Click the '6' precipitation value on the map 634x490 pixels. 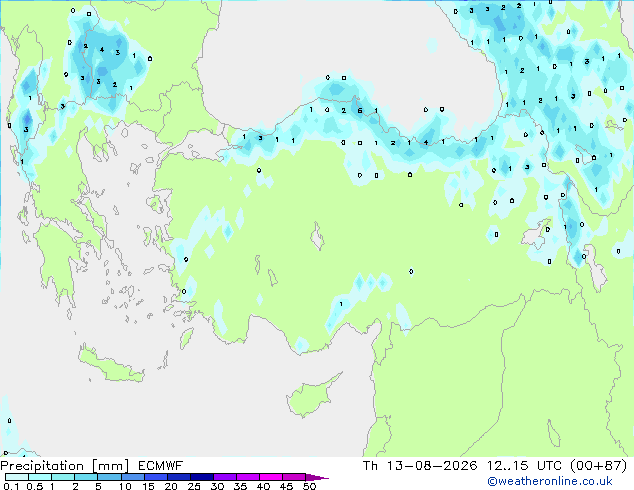click(x=359, y=110)
